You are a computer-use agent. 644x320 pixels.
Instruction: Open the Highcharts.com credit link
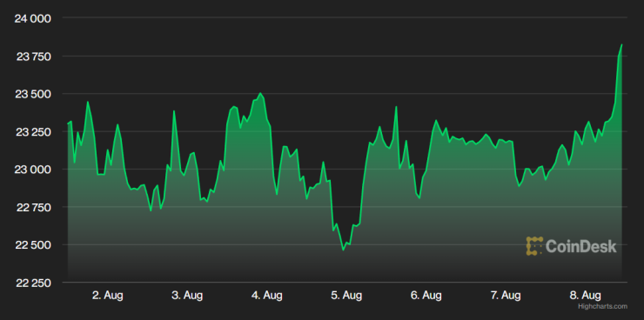(602, 306)
